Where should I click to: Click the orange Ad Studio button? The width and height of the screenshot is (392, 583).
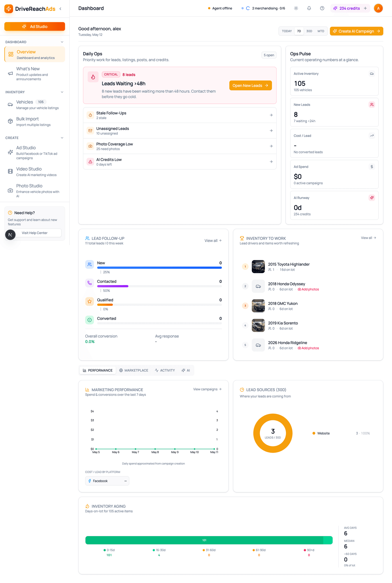click(35, 27)
